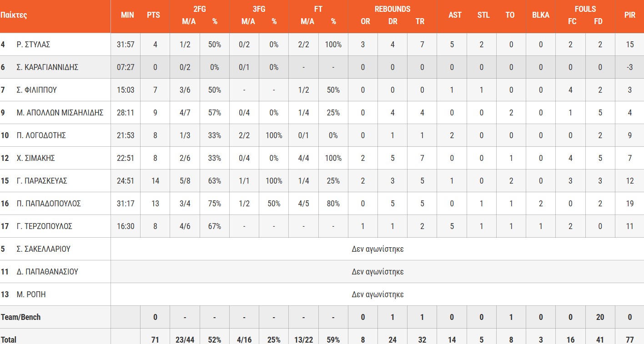This screenshot has height=344, width=644.
Task: Open player Μ. ΡΟΠΗ
Action: coord(31,294)
